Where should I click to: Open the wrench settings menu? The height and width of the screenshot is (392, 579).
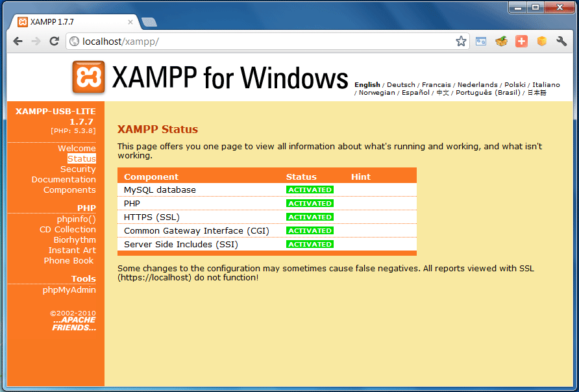561,42
